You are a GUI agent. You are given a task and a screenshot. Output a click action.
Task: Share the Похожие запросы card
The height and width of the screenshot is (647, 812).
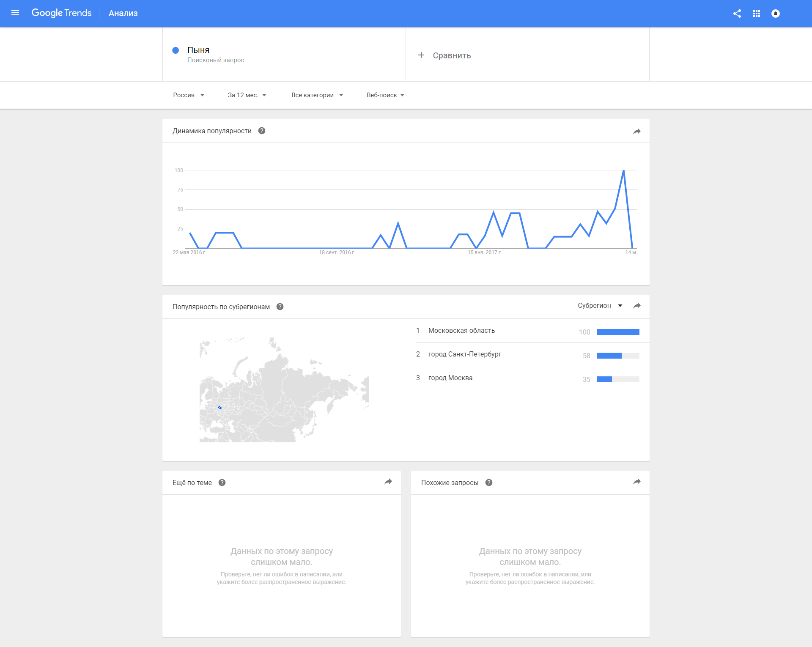637,482
